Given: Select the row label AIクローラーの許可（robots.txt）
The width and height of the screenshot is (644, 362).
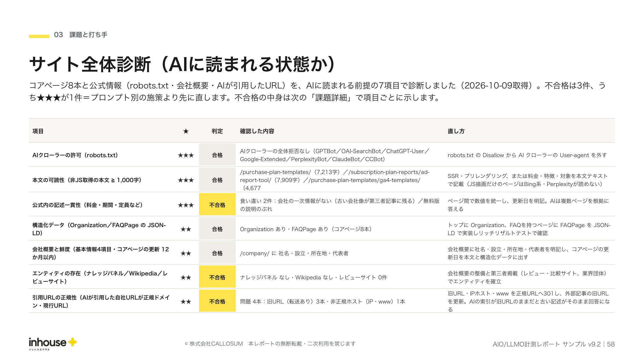Looking at the screenshot, I should tap(75, 155).
